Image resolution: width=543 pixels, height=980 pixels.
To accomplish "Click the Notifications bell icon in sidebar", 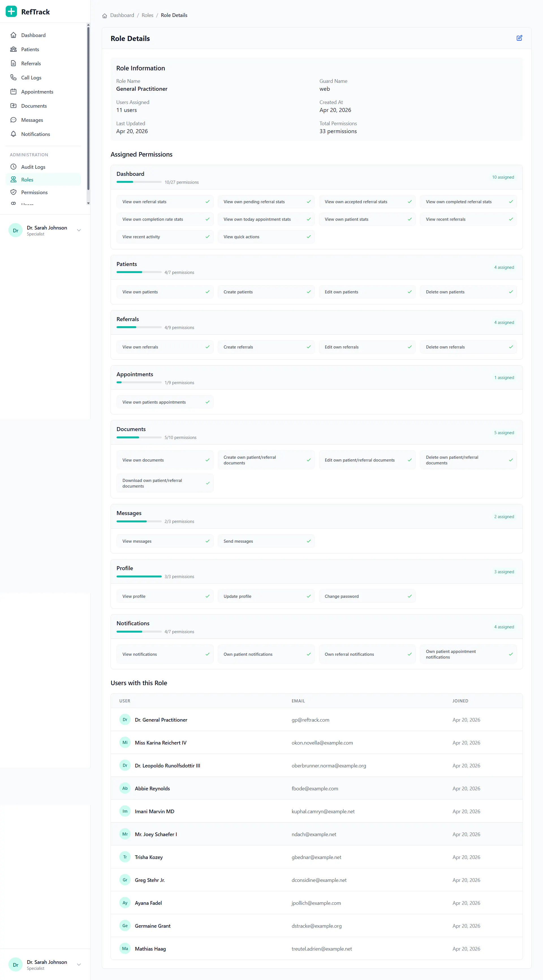I will [x=13, y=133].
